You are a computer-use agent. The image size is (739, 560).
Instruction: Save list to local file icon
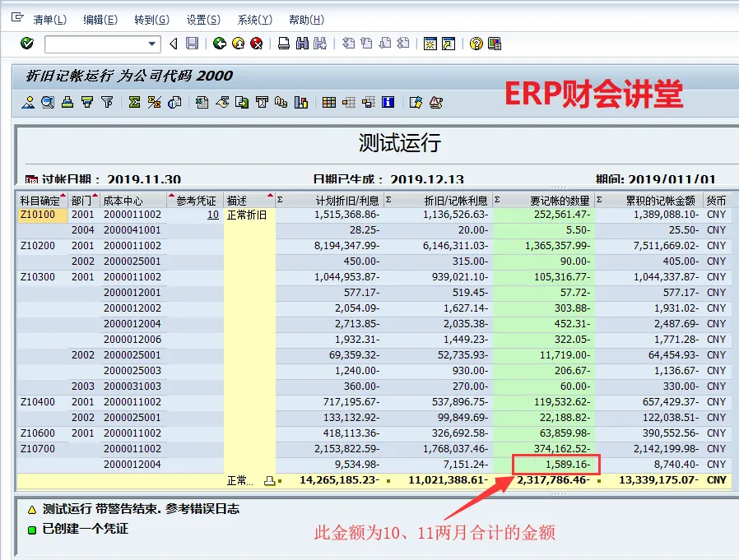tap(242, 102)
